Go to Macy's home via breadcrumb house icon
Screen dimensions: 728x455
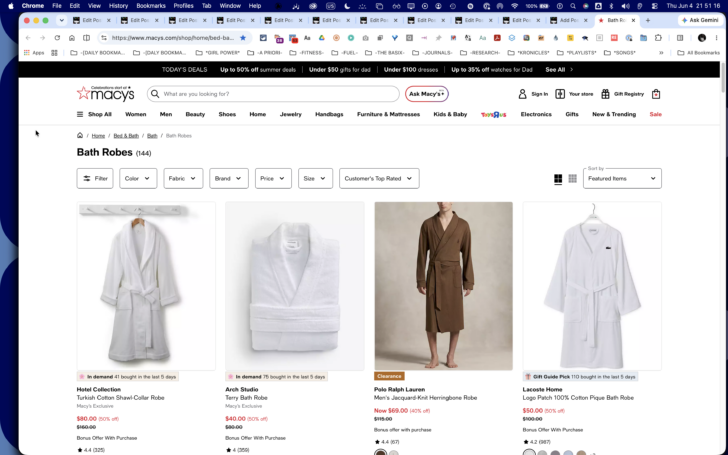80,136
